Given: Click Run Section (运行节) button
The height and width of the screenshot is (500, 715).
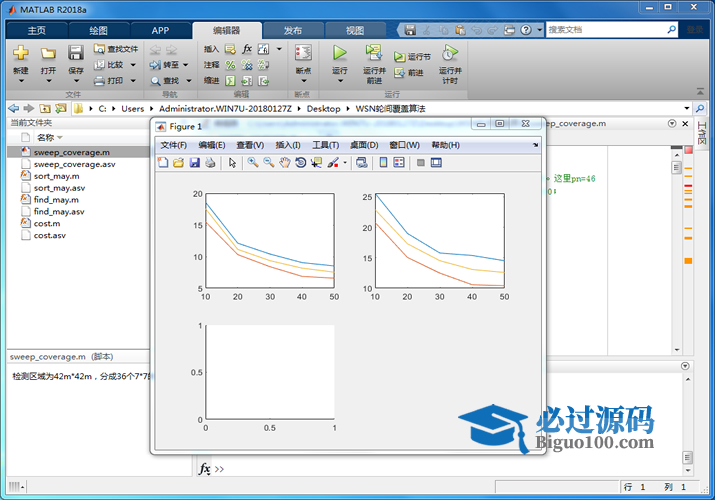Looking at the screenshot, I should coord(412,57).
